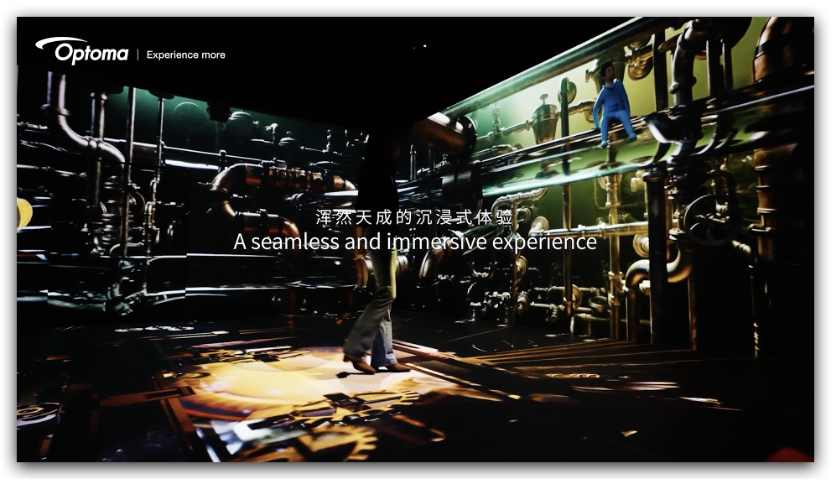Click the Optoma logo

click(82, 51)
